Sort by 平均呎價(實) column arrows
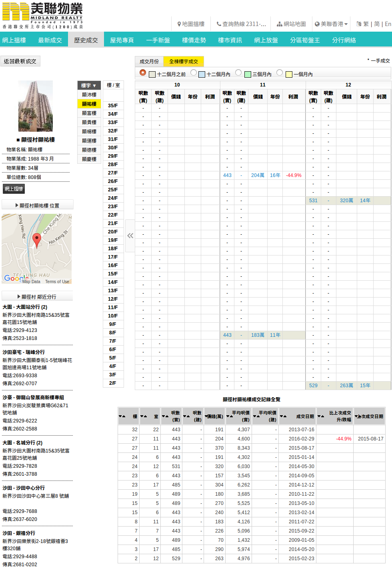The width and height of the screenshot is (392, 567). pyautogui.click(x=230, y=416)
